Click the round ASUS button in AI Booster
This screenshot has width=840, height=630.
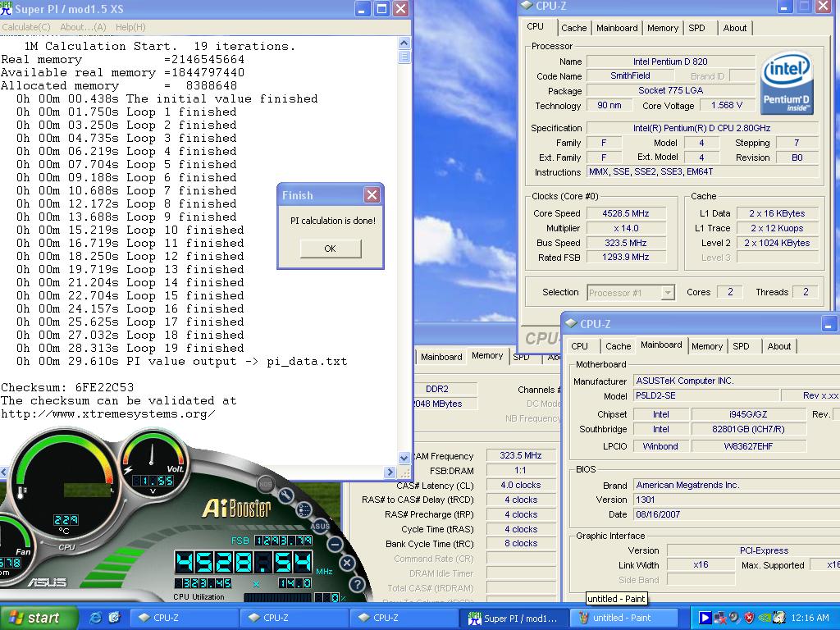pyautogui.click(x=320, y=526)
